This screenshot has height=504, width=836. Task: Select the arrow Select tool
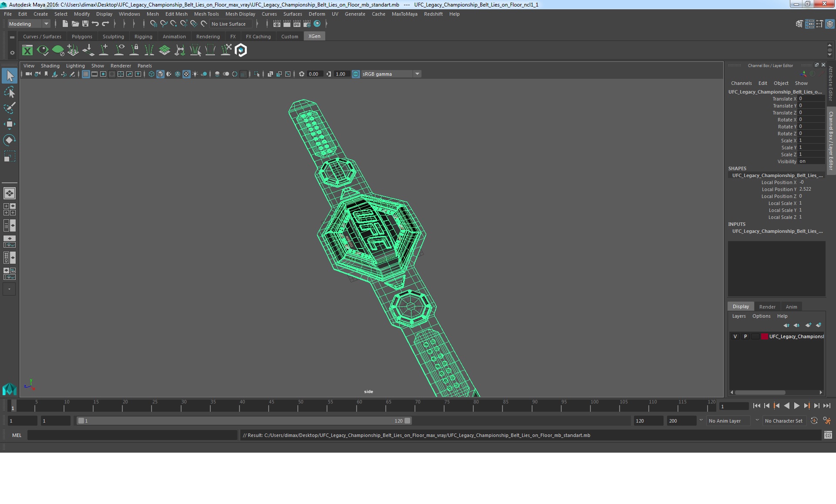click(x=9, y=76)
